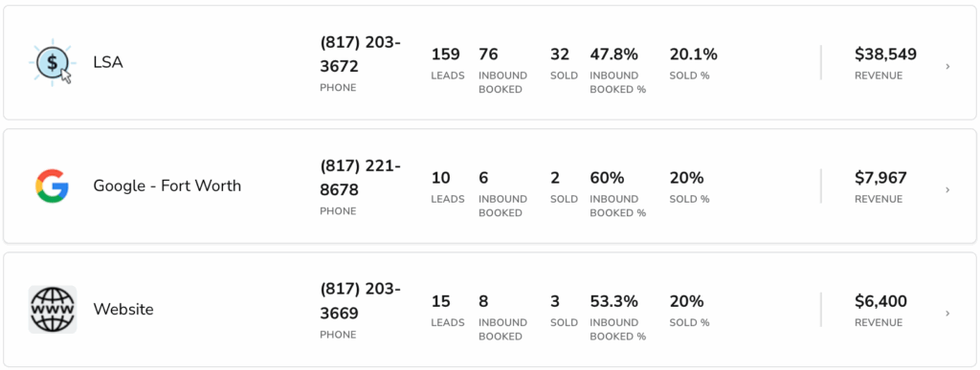This screenshot has height=370, width=980.
Task: Click Website's 53.3% inbound booked percentage
Action: point(613,302)
